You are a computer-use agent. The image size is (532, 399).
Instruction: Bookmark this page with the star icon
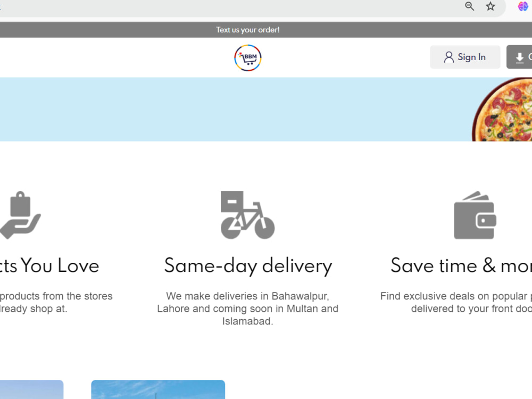point(491,6)
